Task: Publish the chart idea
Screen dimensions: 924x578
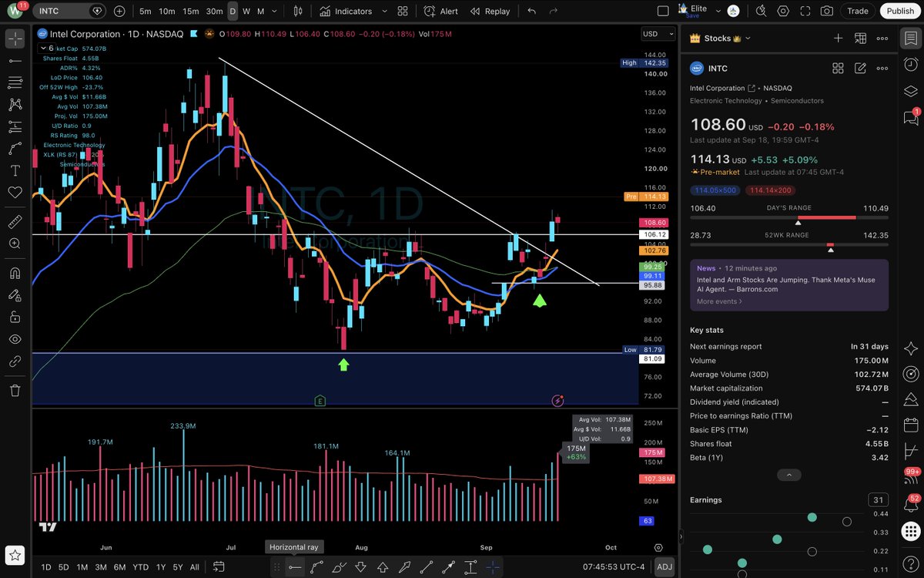Action: tap(900, 11)
